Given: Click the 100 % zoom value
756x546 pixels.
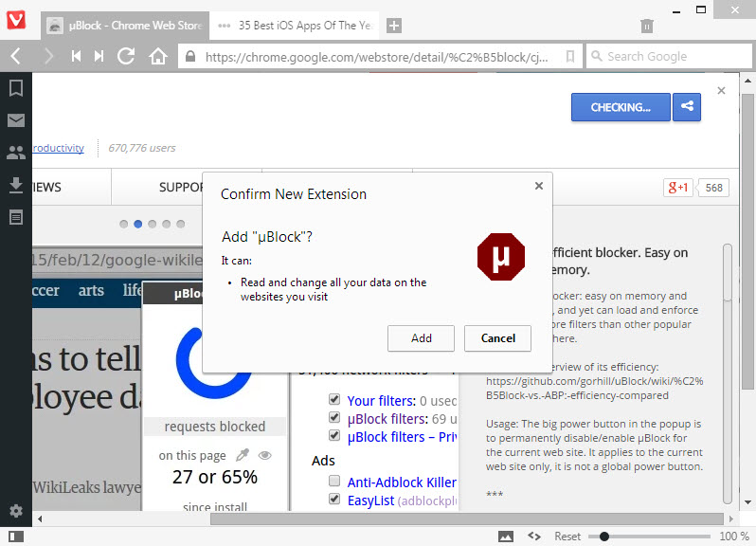Looking at the screenshot, I should point(734,537).
